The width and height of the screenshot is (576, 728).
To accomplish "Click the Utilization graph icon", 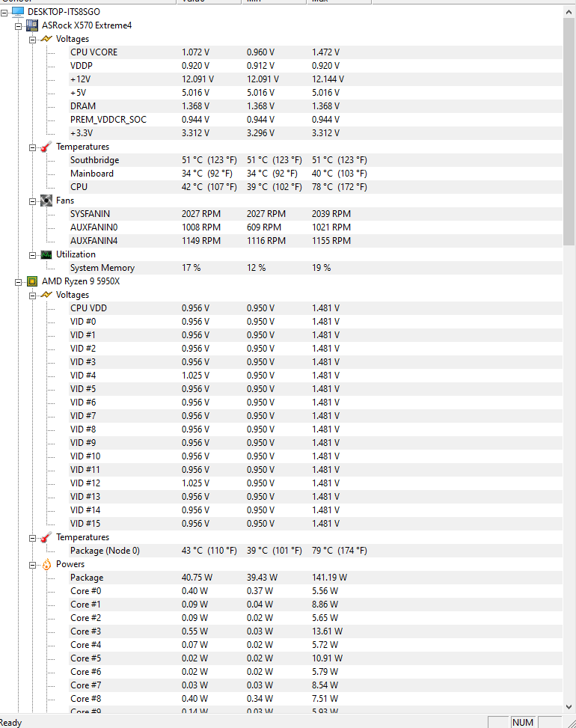I will (46, 254).
